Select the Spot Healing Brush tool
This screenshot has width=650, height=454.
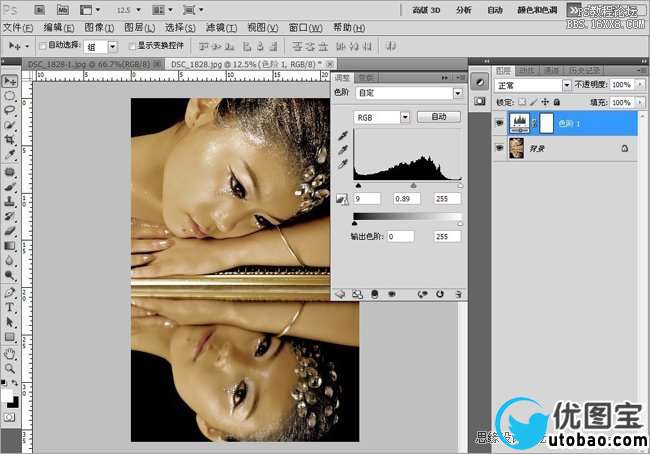[x=9, y=172]
